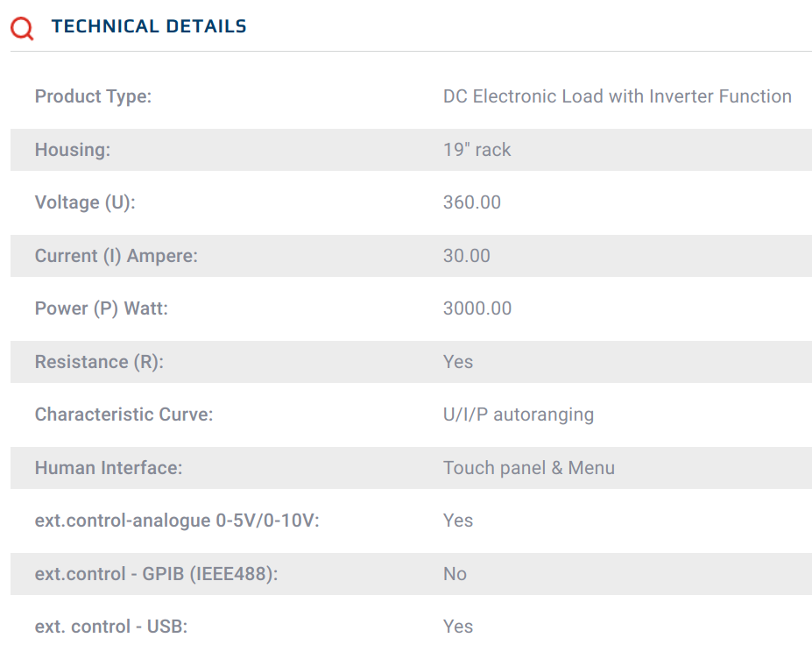Click the 30.00 current value

(x=467, y=256)
